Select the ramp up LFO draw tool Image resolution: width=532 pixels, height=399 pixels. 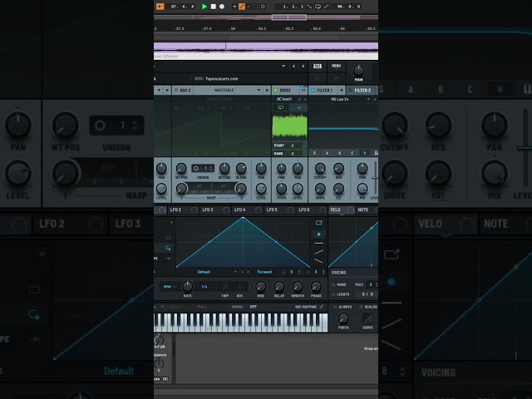pos(318,252)
